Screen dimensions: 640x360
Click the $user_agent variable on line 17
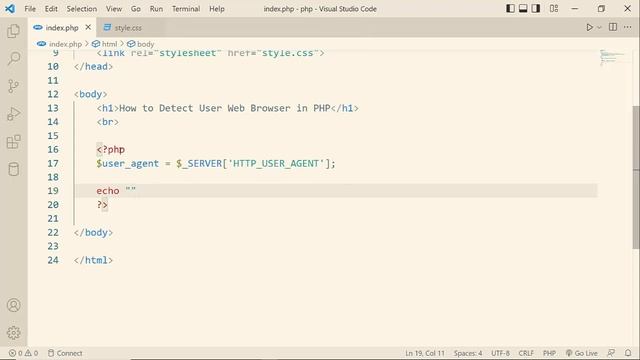[x=127, y=163]
